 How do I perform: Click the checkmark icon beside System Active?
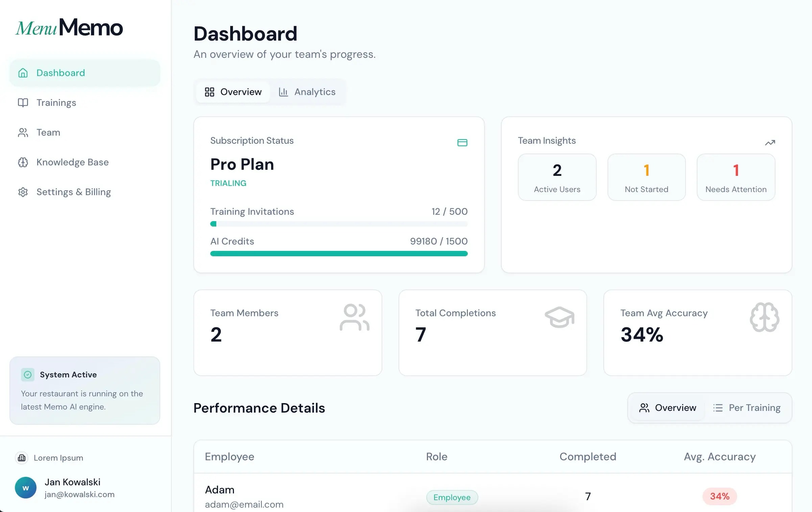click(x=28, y=374)
